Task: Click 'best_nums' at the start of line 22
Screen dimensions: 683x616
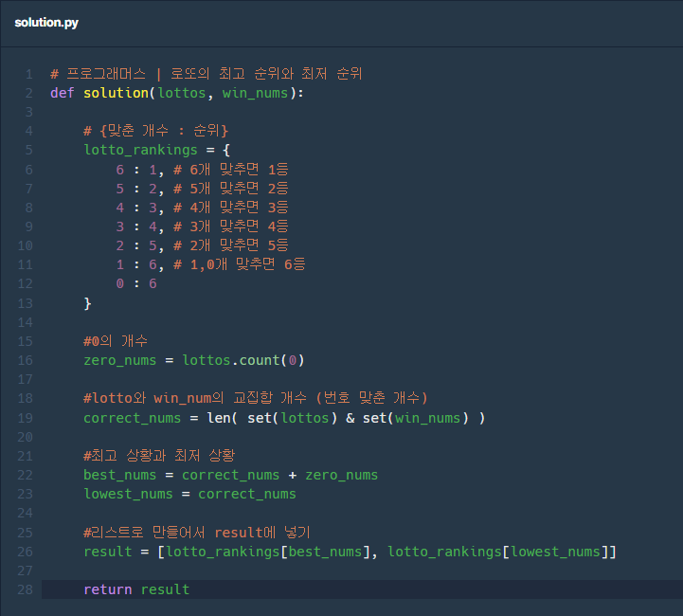Action: point(119,475)
